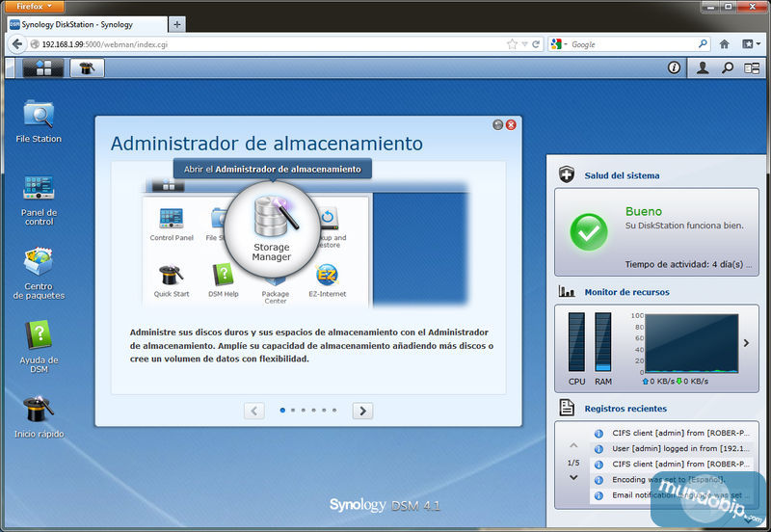Expand resource monitor with right chevron
This screenshot has width=771, height=532.
click(x=746, y=343)
